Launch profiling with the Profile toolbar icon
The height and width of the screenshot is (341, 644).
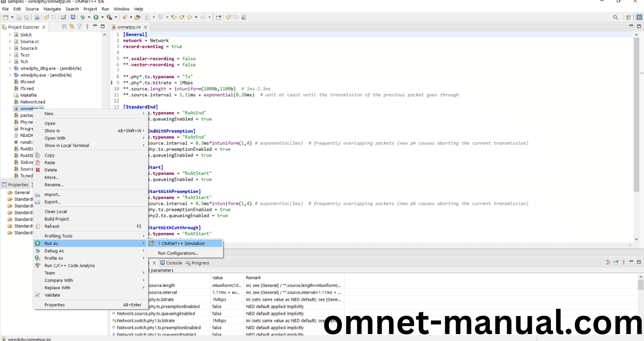[108, 17]
